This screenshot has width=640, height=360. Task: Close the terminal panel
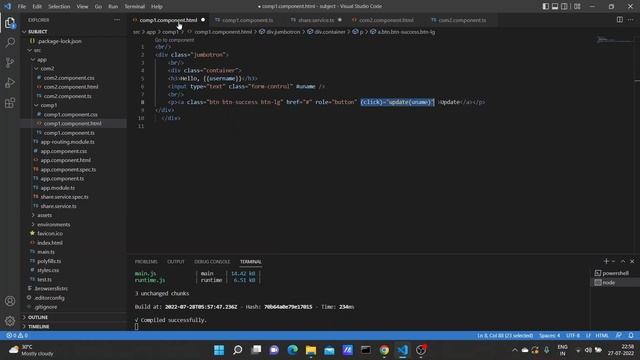pos(632,261)
